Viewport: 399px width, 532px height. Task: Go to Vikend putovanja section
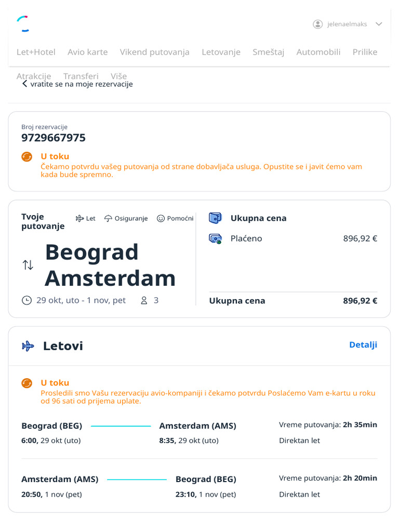pyautogui.click(x=154, y=52)
